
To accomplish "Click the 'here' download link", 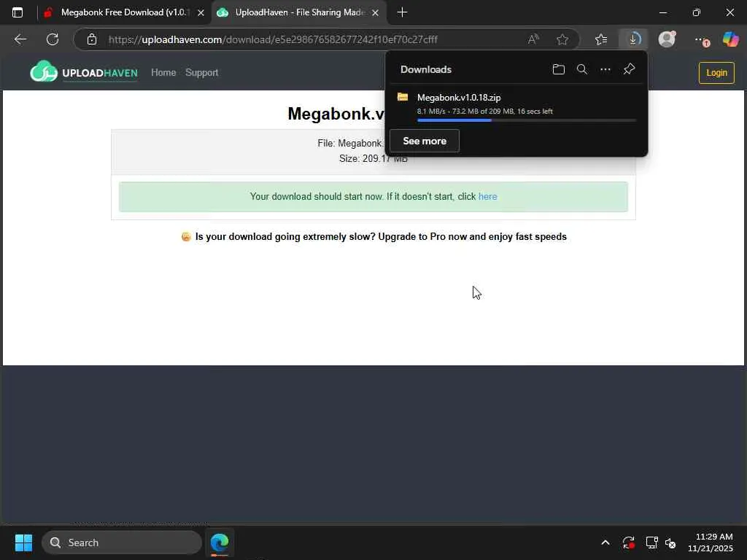I will coord(487,197).
